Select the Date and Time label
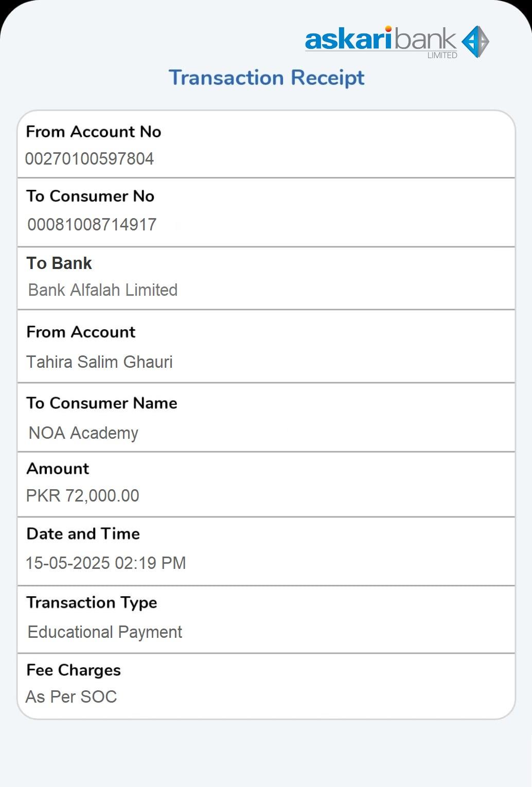 coord(83,534)
